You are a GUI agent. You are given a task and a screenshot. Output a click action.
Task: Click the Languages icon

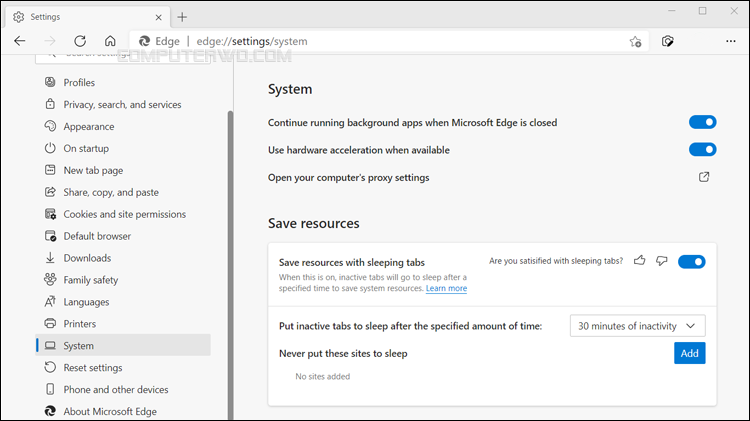[x=50, y=301]
